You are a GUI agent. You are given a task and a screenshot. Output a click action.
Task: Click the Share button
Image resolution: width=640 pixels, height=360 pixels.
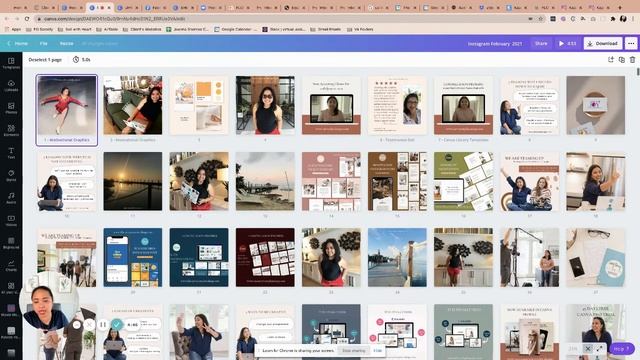pos(541,43)
